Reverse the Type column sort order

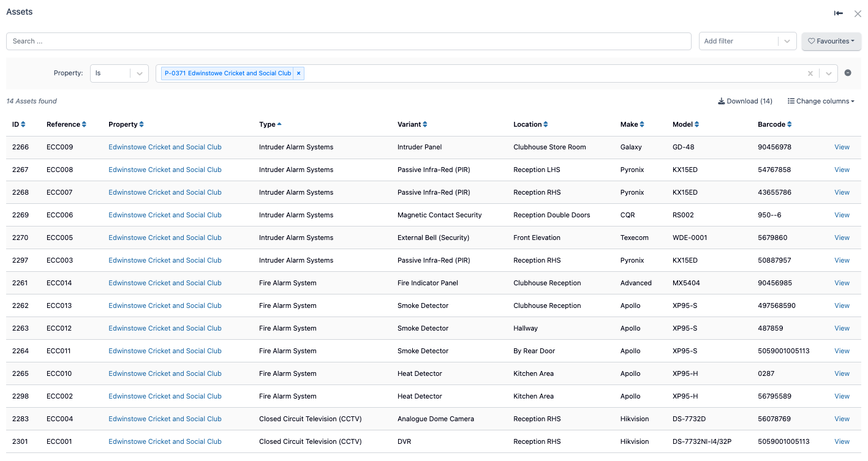point(270,124)
